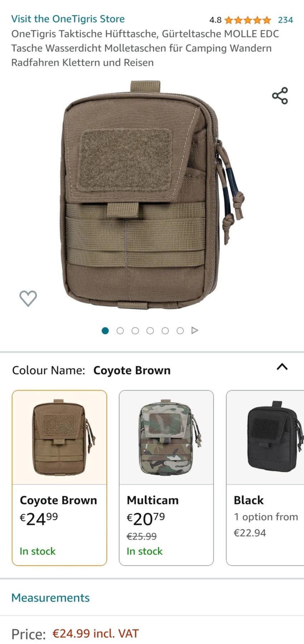Select the Coyote Brown colour option

pos(59,478)
